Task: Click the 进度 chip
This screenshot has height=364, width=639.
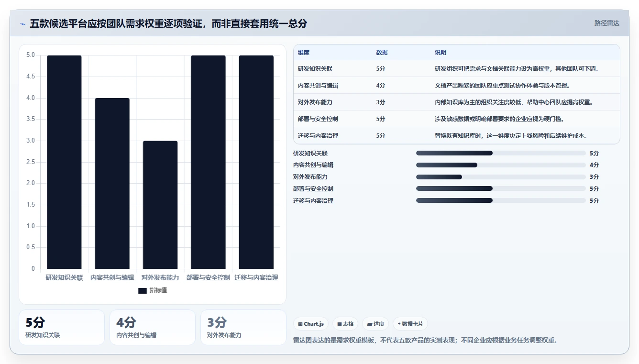Action: click(375, 324)
